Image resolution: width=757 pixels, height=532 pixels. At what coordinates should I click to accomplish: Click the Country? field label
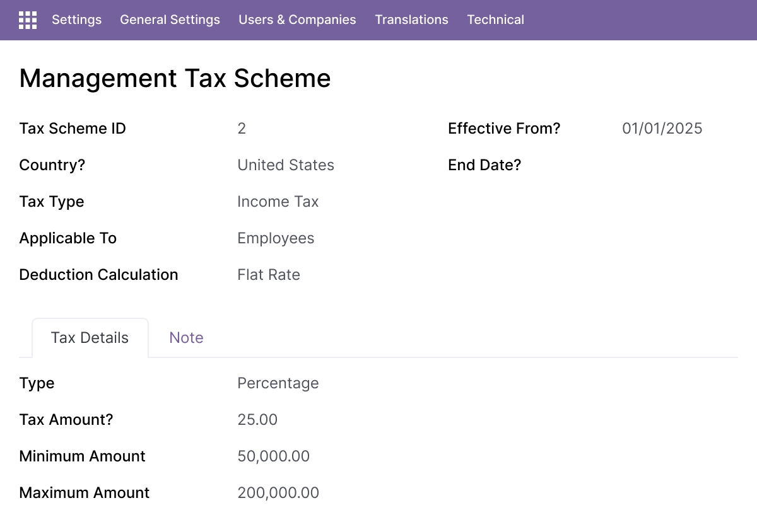coord(52,165)
